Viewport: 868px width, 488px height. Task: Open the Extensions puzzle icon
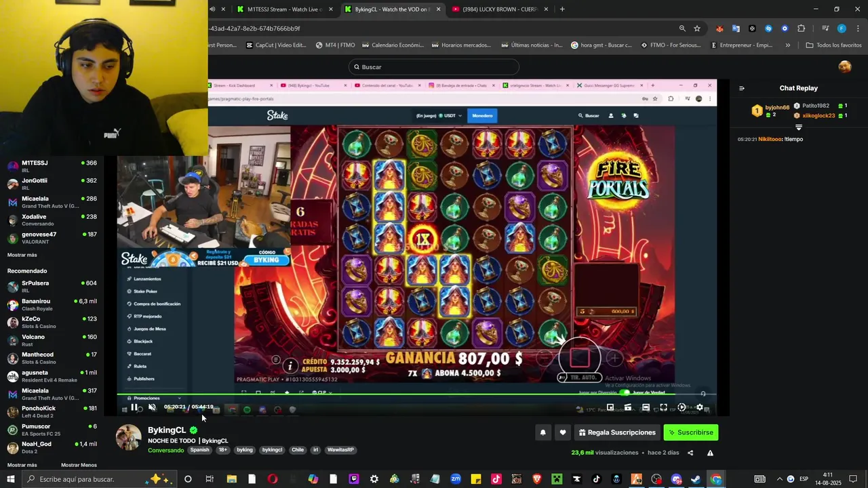click(x=801, y=28)
